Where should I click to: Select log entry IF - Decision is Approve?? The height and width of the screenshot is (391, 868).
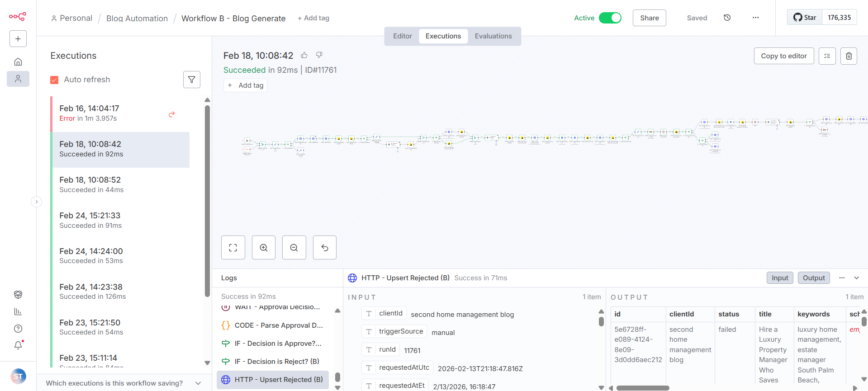273,344
